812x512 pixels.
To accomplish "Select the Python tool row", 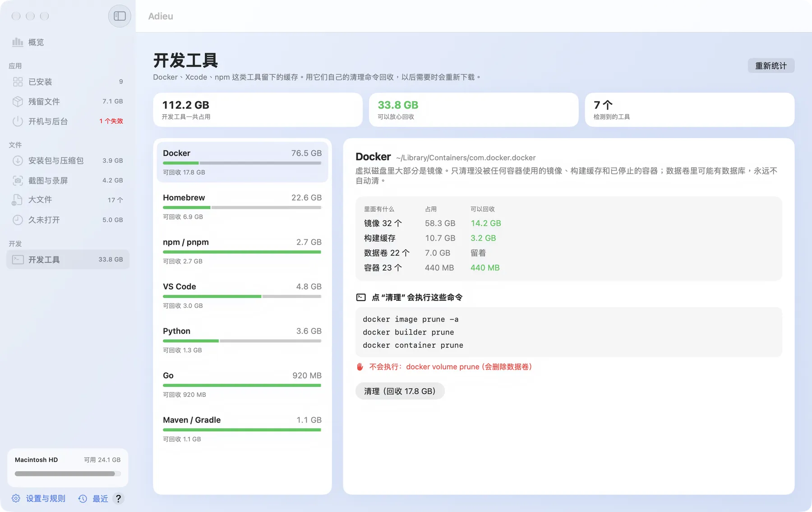I will (242, 340).
